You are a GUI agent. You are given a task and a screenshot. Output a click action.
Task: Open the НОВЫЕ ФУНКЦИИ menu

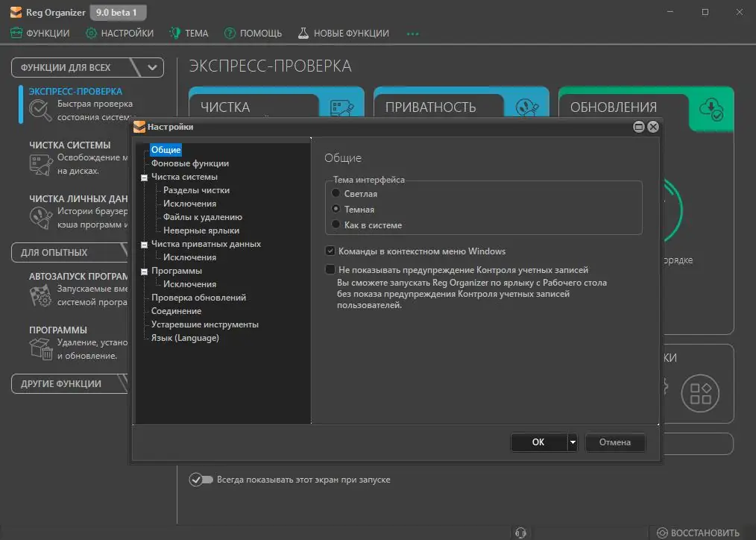[343, 34]
